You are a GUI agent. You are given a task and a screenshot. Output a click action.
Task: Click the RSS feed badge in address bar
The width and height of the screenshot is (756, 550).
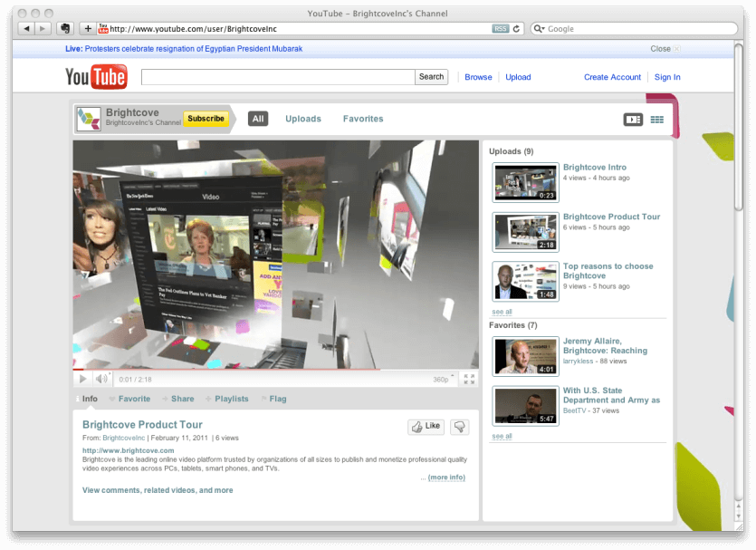pos(501,28)
